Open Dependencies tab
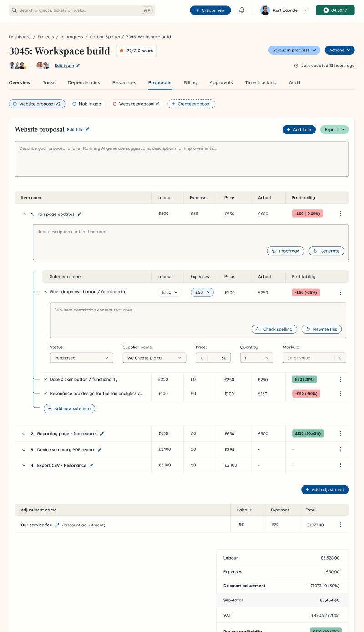The height and width of the screenshot is (632, 364). pyautogui.click(x=84, y=82)
